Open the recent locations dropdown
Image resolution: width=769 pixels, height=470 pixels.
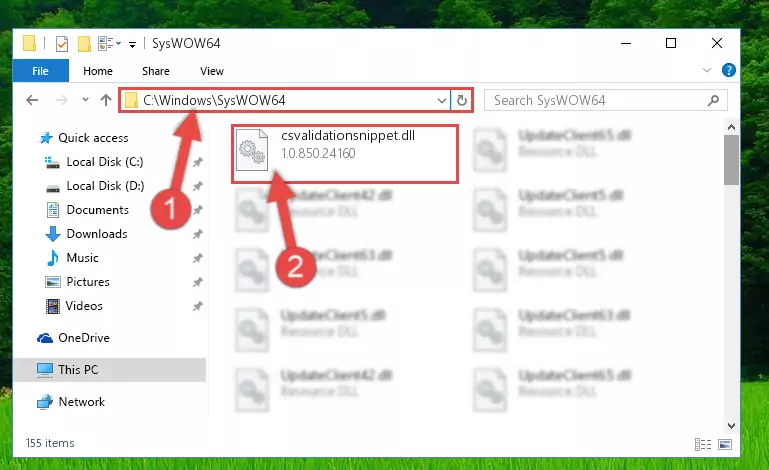tap(85, 100)
